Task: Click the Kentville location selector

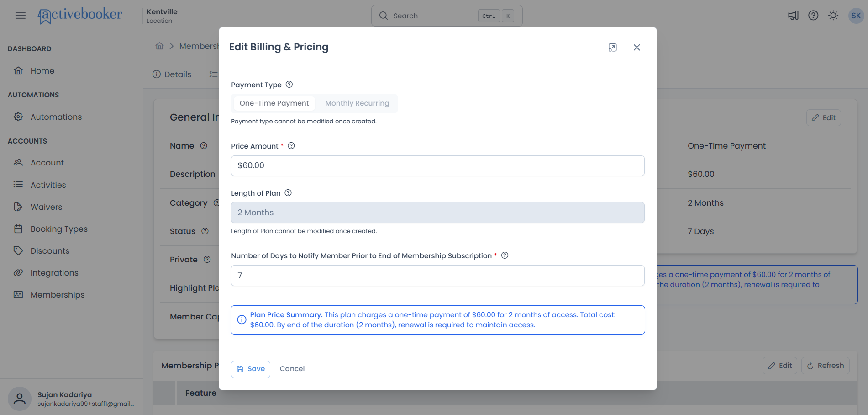Action: pos(162,16)
